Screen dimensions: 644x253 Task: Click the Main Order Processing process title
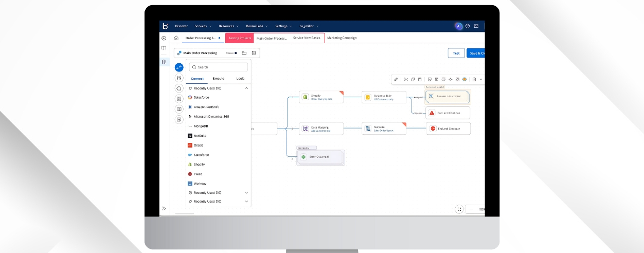[x=200, y=53]
